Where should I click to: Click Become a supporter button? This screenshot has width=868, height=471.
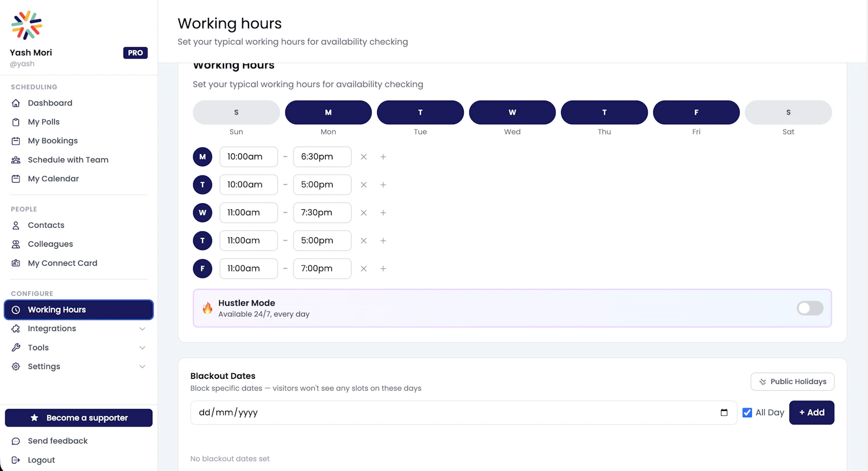79,418
